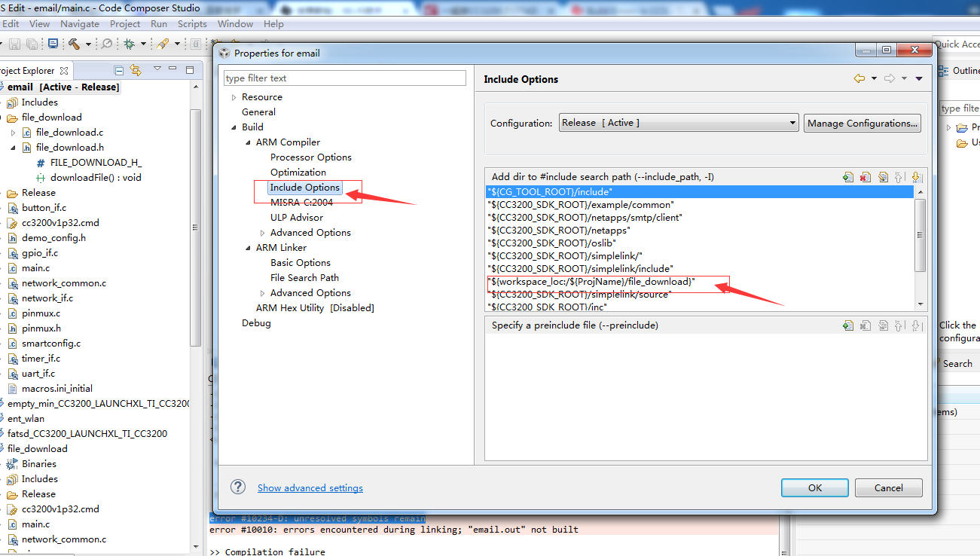Select the CG_TOOL_ROOT include path
The height and width of the screenshot is (556, 980).
pos(700,192)
